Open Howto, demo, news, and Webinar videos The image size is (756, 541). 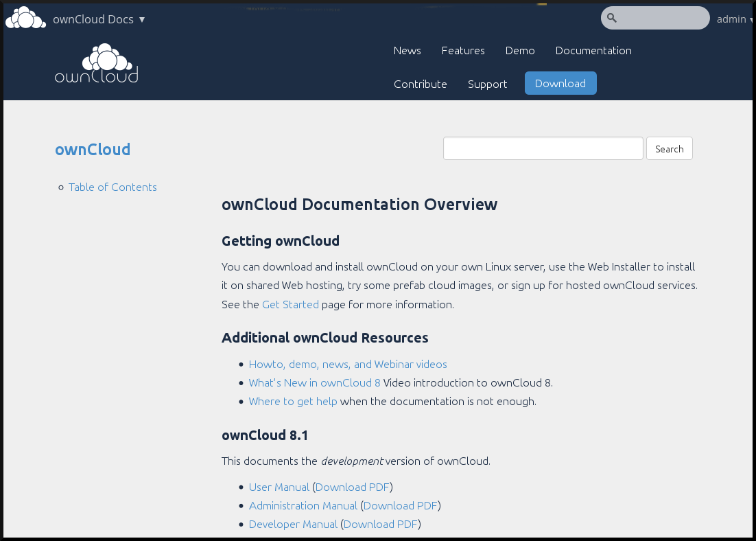(348, 365)
